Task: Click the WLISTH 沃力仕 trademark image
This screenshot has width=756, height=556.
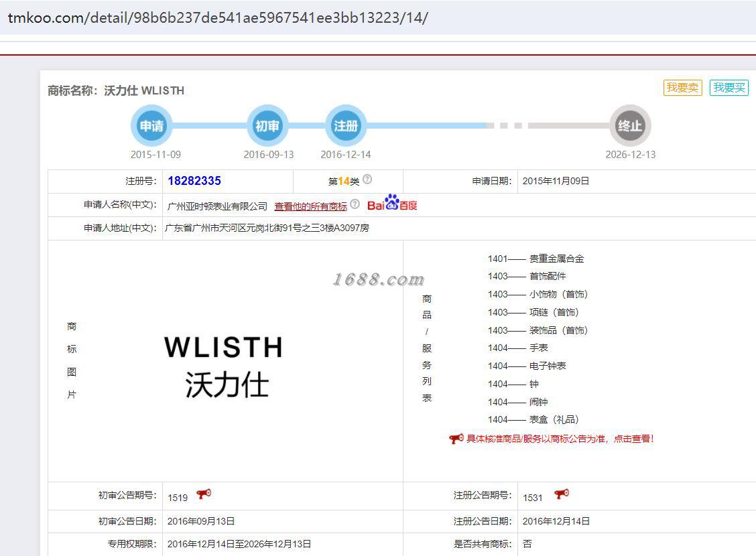Action: coord(225,367)
